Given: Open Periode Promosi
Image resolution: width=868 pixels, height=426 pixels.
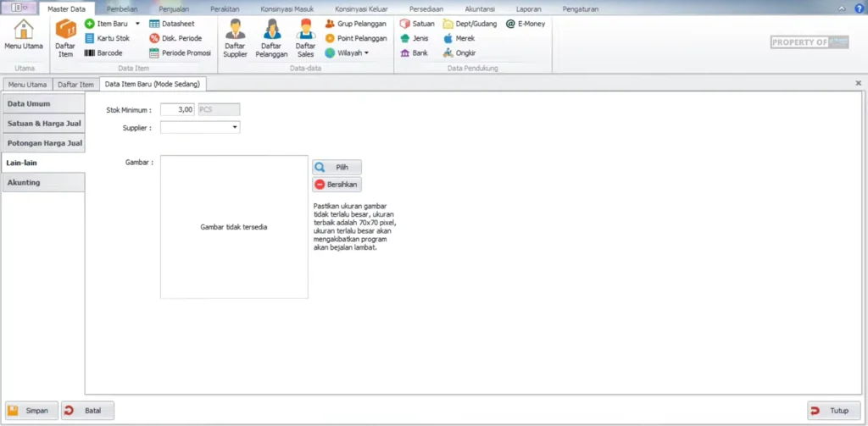Looking at the screenshot, I should click(180, 53).
